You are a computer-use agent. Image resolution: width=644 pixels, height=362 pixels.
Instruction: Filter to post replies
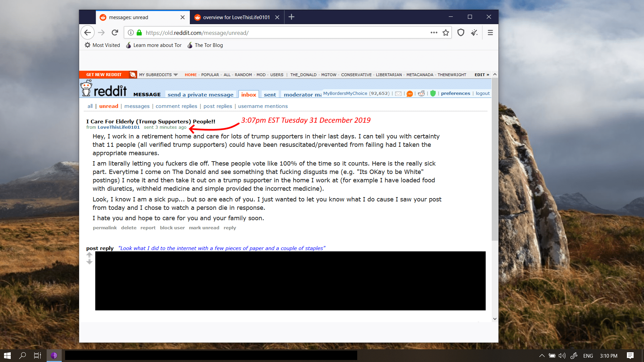click(218, 106)
